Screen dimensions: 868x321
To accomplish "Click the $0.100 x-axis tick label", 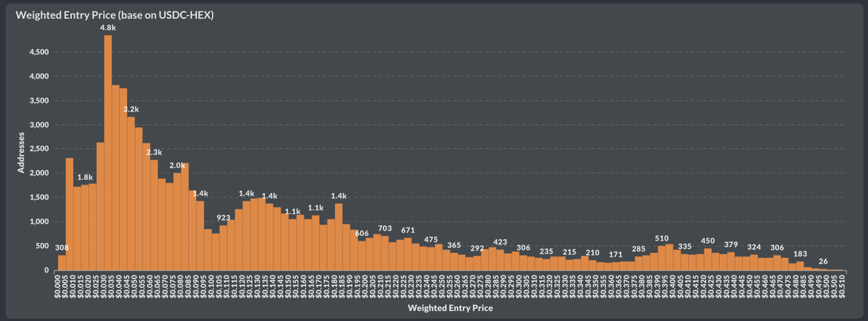I will click(212, 286).
